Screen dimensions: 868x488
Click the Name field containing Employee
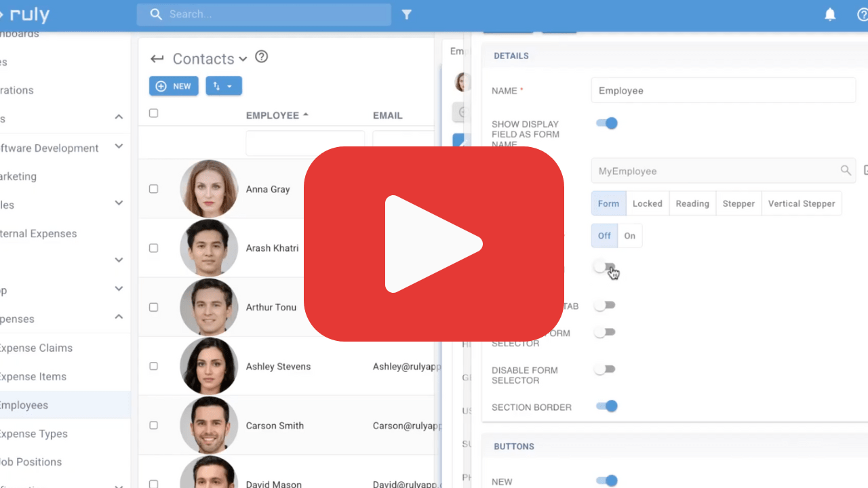[x=724, y=90]
